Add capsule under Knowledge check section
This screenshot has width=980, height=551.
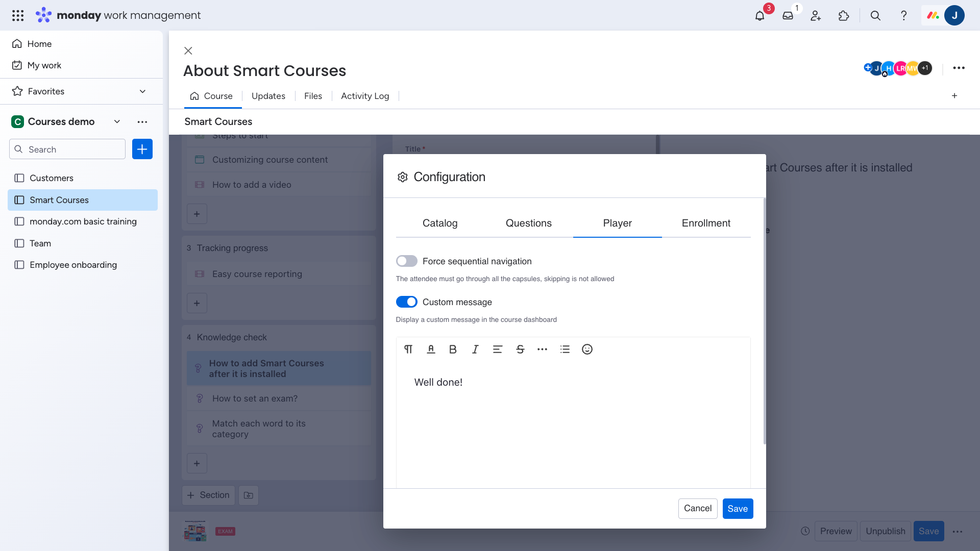pos(197,464)
